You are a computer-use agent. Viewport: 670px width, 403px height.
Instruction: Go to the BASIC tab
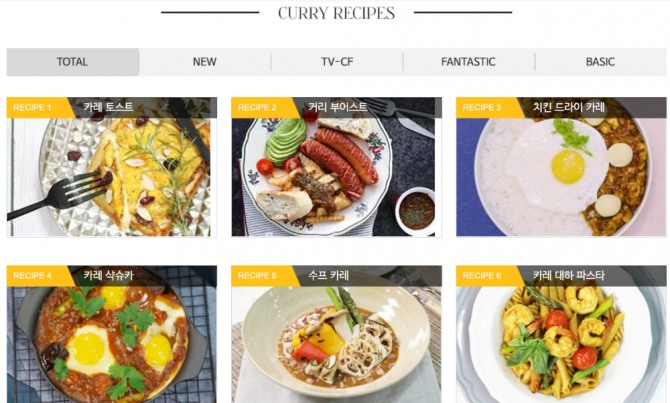click(x=600, y=62)
